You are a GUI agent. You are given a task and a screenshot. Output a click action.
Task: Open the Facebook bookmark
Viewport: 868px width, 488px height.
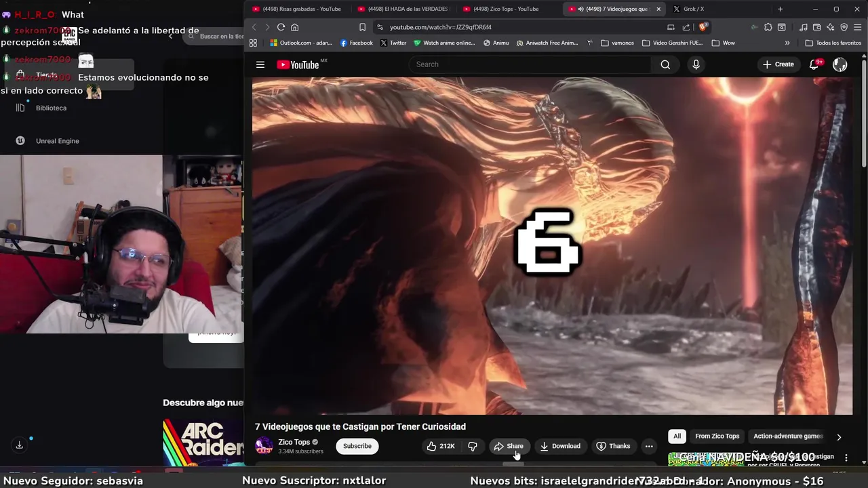[x=357, y=43]
